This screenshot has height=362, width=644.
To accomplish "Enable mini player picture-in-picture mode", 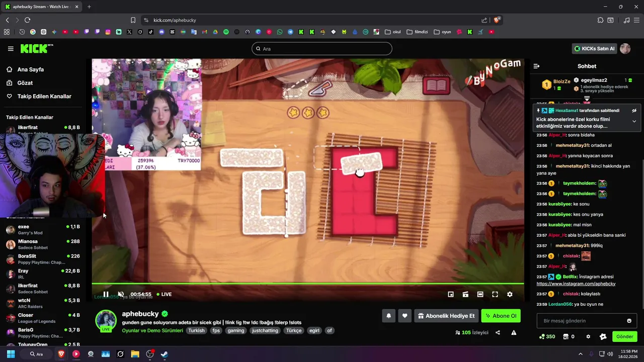I will (451, 294).
